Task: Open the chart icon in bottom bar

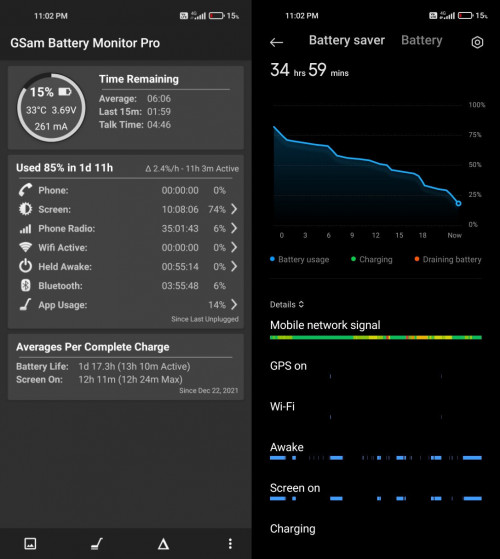Action: click(x=30, y=544)
